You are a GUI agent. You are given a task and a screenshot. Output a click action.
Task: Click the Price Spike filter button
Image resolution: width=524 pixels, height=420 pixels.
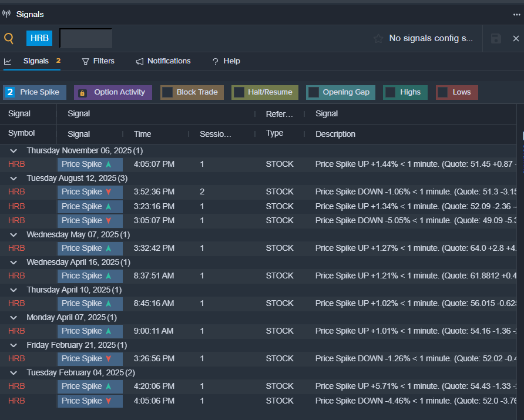click(35, 92)
